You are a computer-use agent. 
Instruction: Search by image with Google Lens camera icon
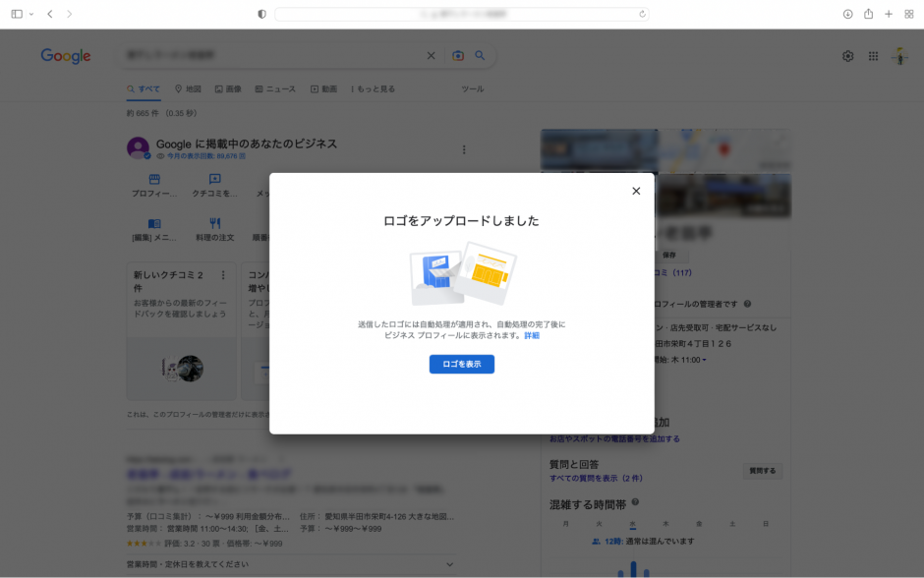point(456,56)
